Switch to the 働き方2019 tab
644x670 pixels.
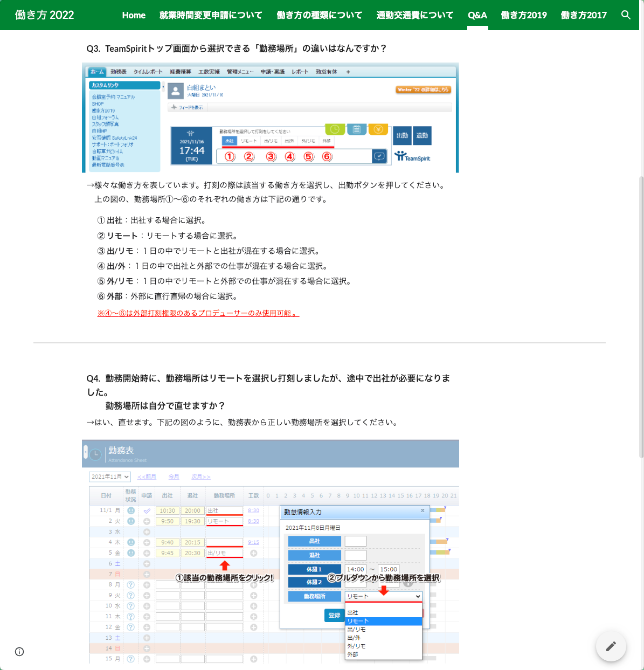pyautogui.click(x=523, y=15)
